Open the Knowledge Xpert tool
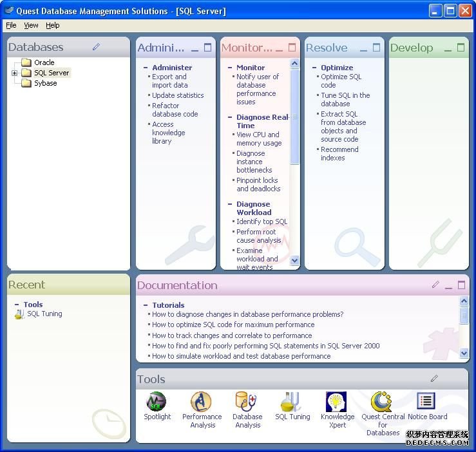 (337, 402)
